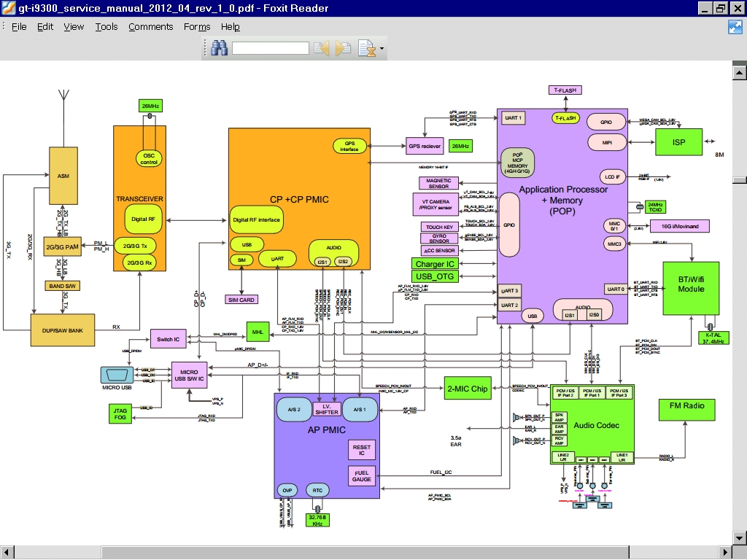
Task: Open the Forms menu
Action: tap(197, 27)
